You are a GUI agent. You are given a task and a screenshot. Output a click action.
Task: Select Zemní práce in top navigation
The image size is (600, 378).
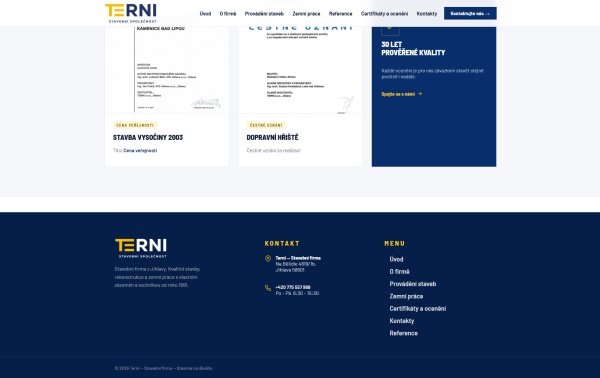pos(306,13)
